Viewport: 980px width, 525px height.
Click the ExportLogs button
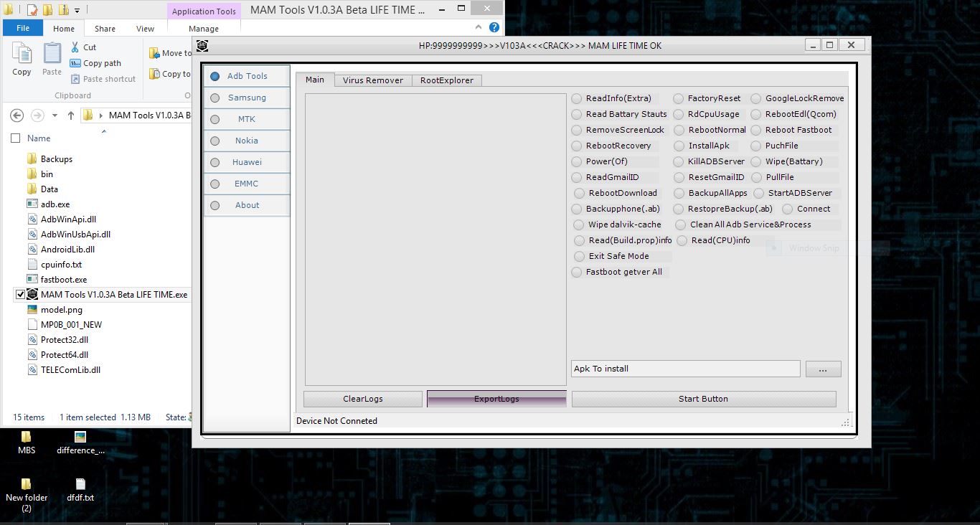(x=496, y=399)
